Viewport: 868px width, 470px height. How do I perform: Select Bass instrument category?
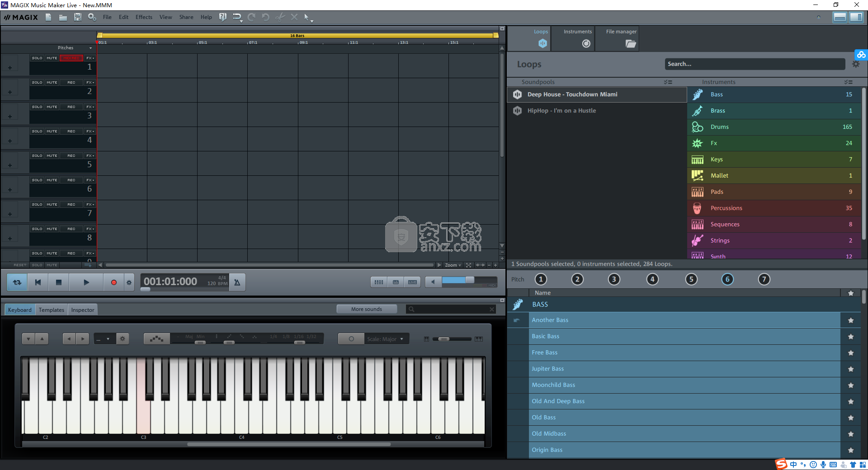pos(774,94)
